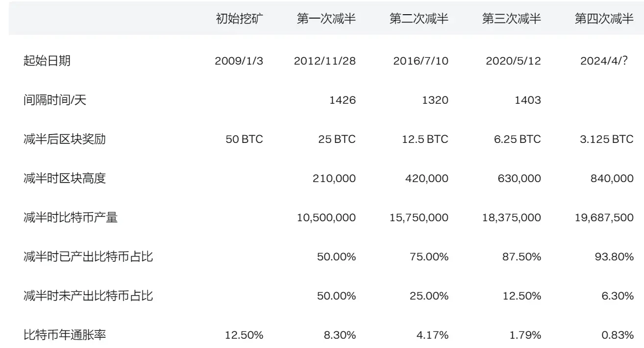The image size is (644, 348).
Task: Click the 第四次减半 column header
Action: click(x=604, y=19)
